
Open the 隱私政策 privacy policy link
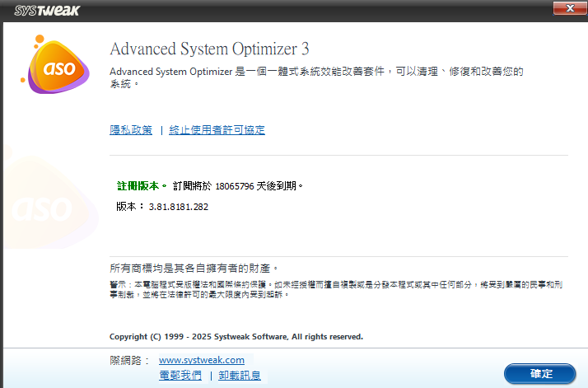[131, 130]
